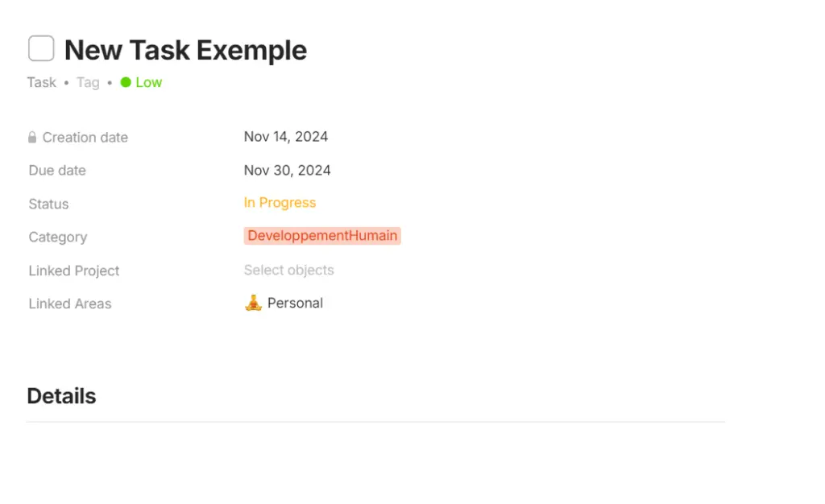Click the Linked Project property label
This screenshot has width=825, height=504.
click(73, 271)
